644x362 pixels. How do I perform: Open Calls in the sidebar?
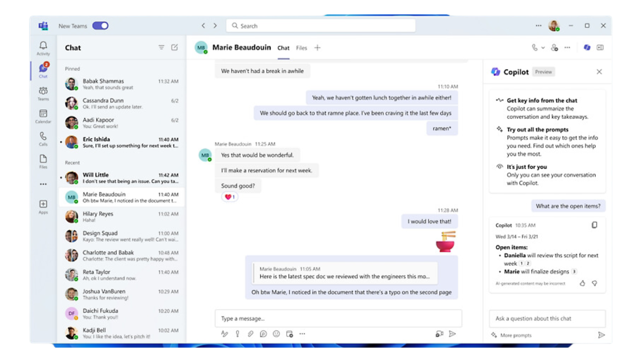[x=43, y=139]
